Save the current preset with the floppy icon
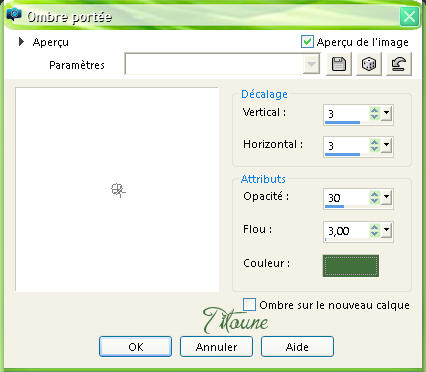This screenshot has height=372, width=426. [339, 64]
